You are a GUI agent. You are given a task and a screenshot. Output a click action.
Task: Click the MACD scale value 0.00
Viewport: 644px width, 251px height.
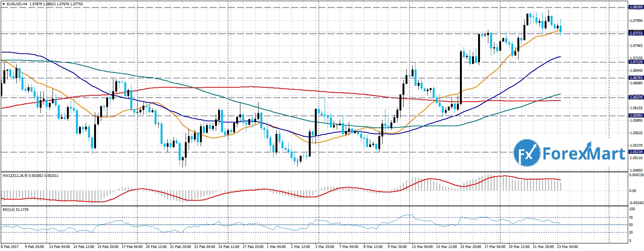click(632, 191)
